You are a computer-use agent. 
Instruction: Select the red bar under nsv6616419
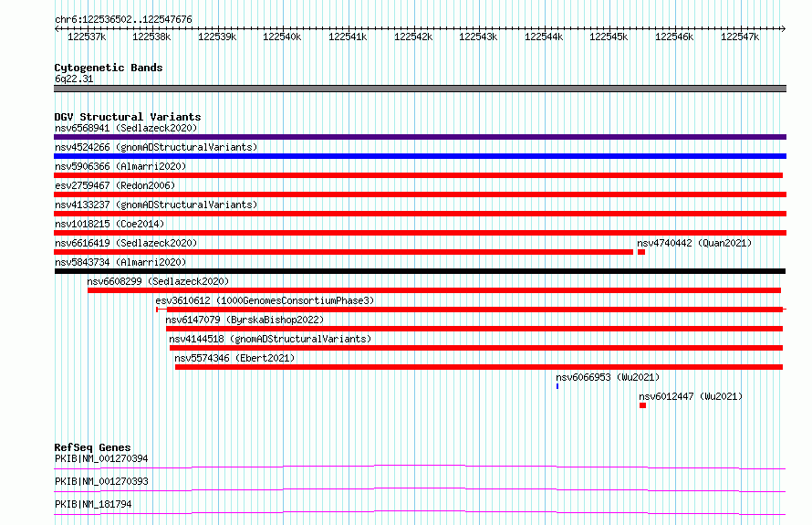(x=343, y=252)
